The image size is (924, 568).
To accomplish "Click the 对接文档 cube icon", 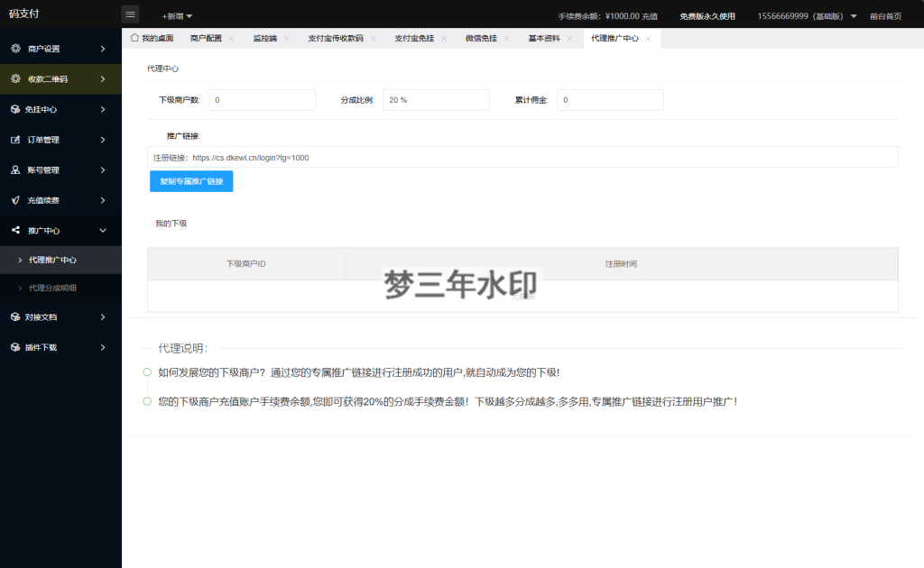I will coord(15,316).
